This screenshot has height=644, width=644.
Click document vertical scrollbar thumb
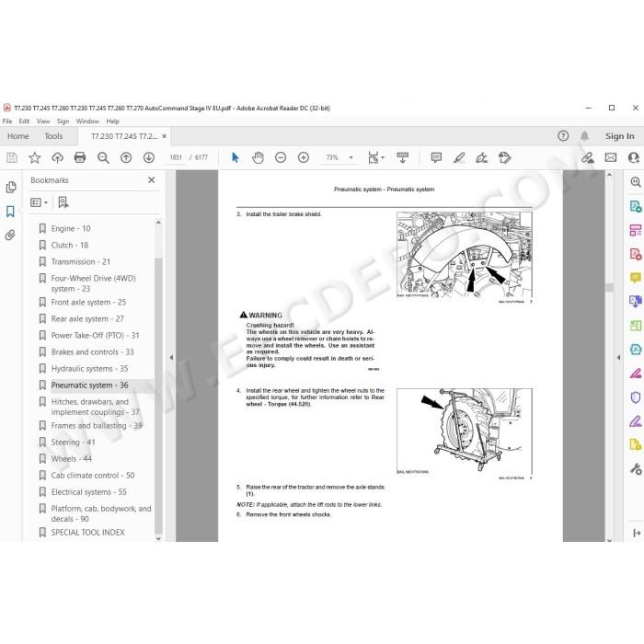(609, 287)
